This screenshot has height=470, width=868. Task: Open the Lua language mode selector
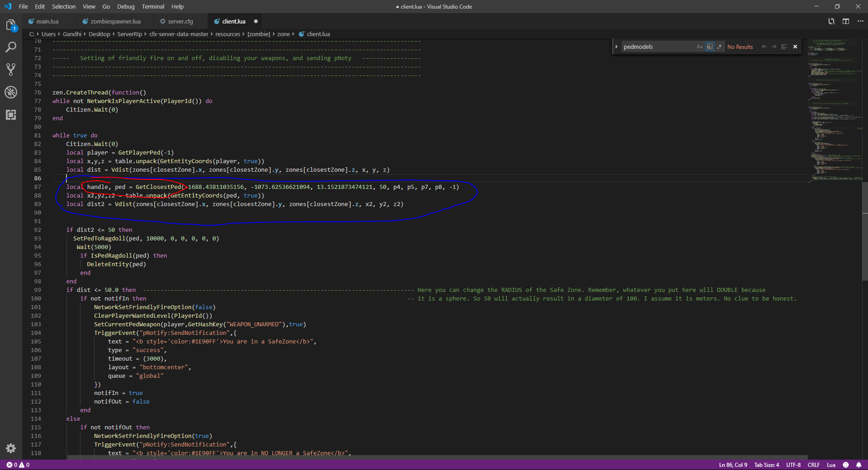click(x=831, y=465)
